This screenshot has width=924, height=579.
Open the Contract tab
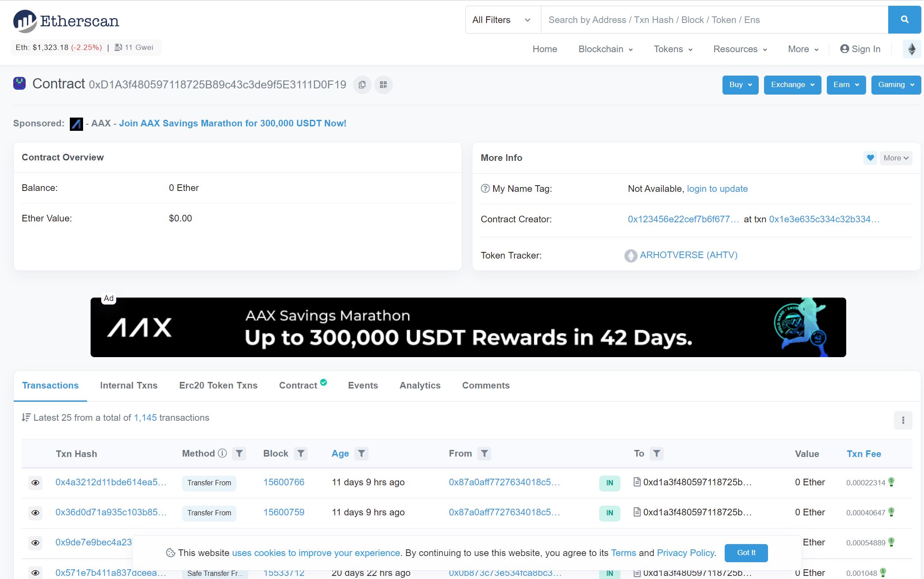tap(303, 385)
